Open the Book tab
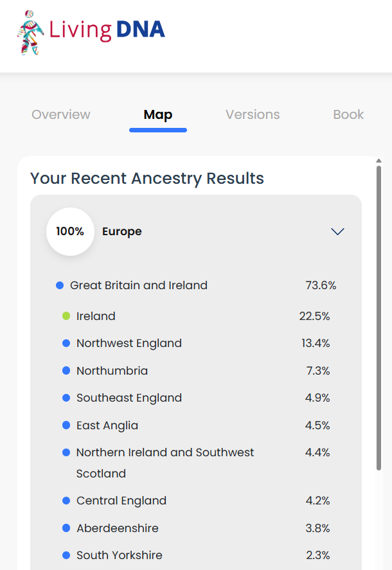392x570 pixels. click(x=348, y=114)
